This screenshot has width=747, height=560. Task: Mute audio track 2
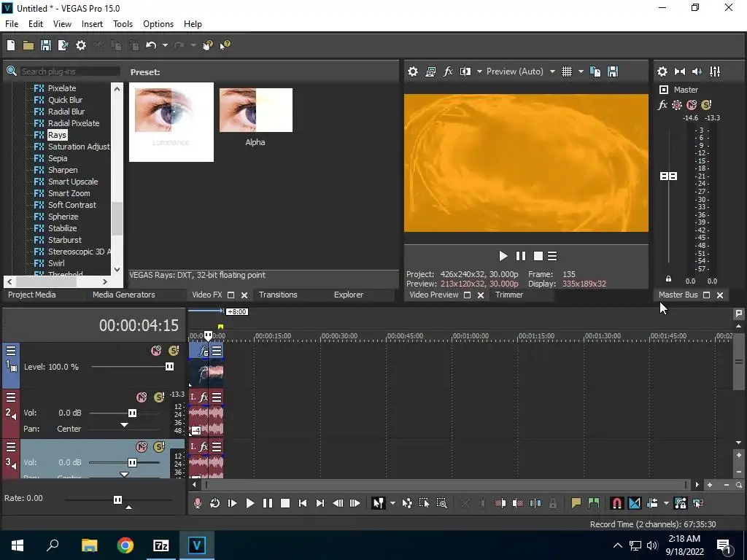point(142,397)
